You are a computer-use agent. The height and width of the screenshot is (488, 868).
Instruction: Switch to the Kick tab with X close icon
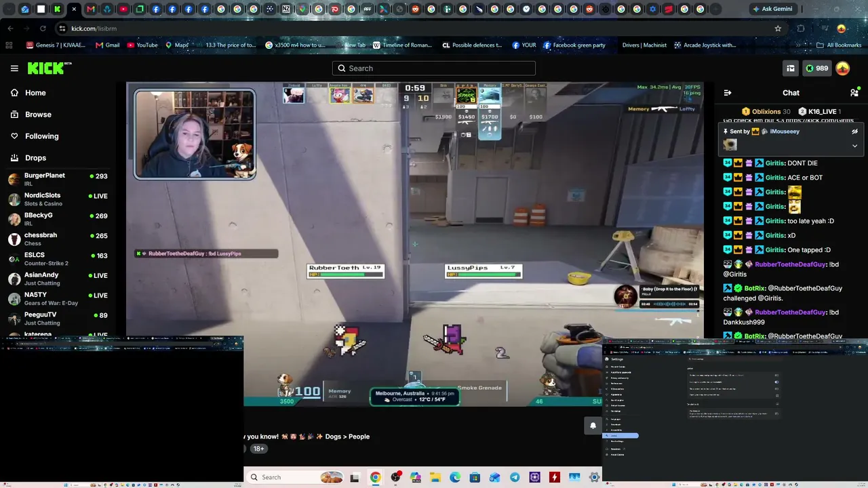pyautogui.click(x=74, y=9)
